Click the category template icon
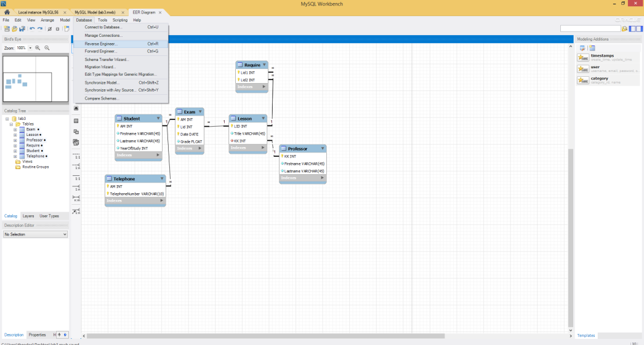This screenshot has width=644, height=345. pos(583,81)
